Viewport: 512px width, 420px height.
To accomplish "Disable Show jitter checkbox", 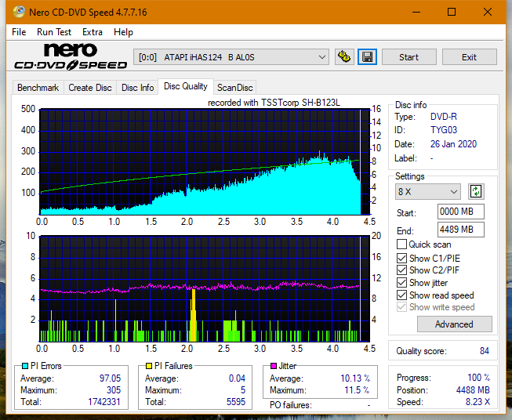I will [x=401, y=283].
